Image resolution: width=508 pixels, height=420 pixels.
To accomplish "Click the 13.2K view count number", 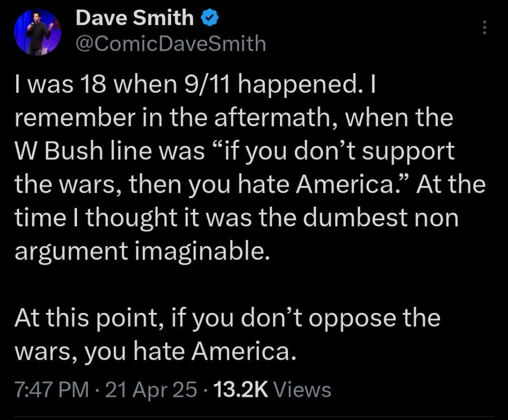I will (x=241, y=389).
